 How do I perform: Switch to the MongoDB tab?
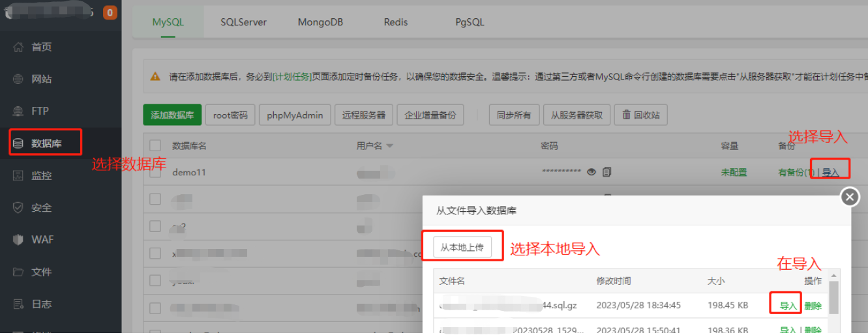(x=320, y=22)
